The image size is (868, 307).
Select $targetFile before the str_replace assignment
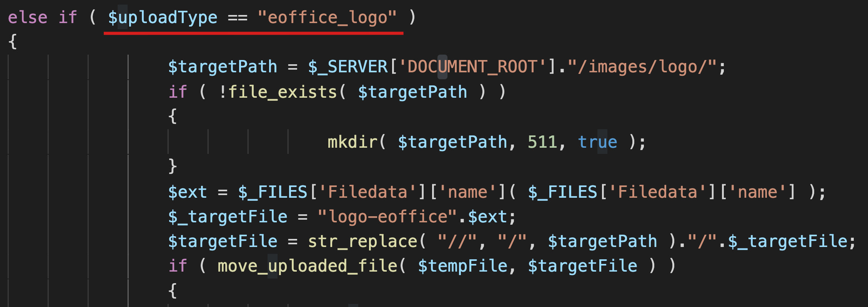pyautogui.click(x=223, y=241)
